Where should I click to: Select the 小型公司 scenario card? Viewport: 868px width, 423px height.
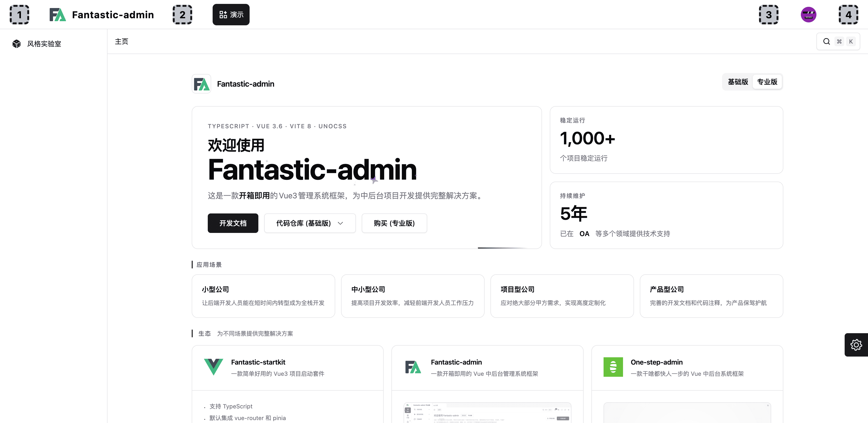pos(263,296)
